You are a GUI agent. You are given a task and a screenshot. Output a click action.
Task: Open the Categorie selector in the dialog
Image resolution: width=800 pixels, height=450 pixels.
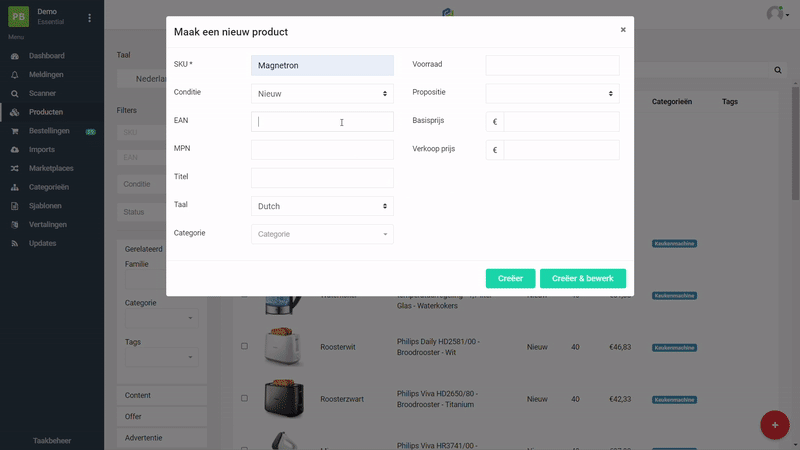[322, 234]
